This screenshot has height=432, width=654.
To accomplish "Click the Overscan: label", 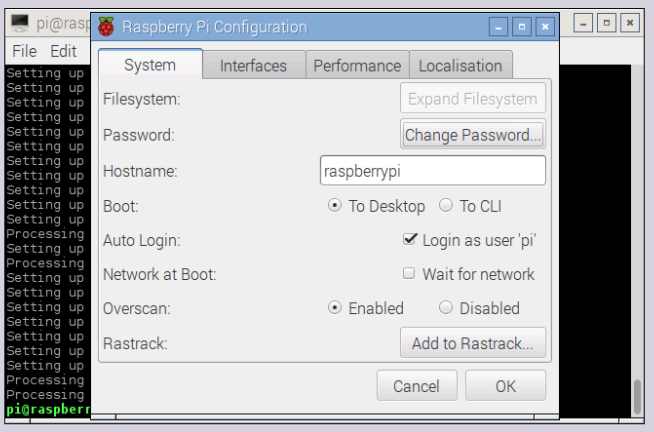I will point(137,309).
